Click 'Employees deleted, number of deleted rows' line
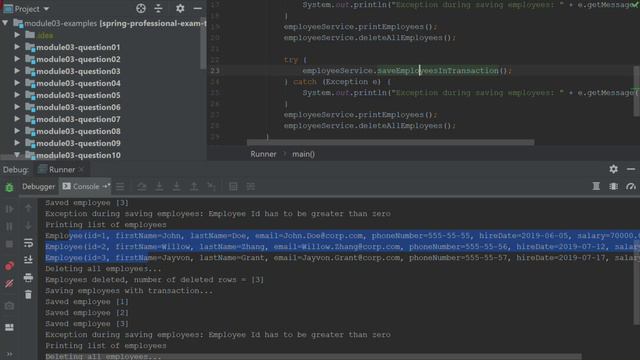 (154, 280)
